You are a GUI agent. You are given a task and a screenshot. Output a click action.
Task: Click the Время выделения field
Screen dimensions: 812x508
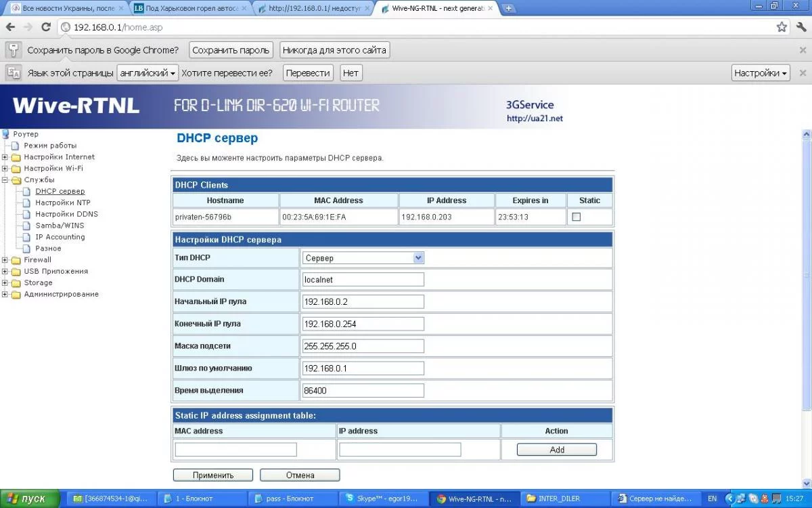pos(363,391)
